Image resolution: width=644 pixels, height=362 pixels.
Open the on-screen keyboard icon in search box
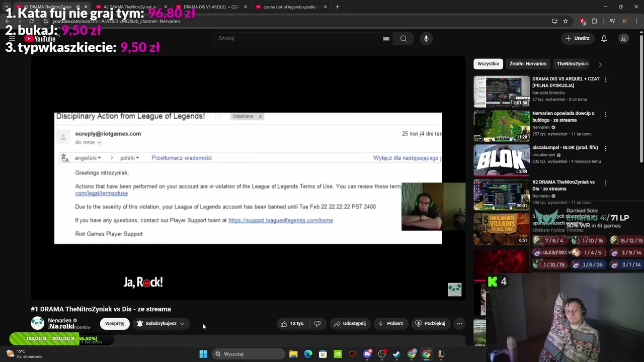click(x=386, y=38)
